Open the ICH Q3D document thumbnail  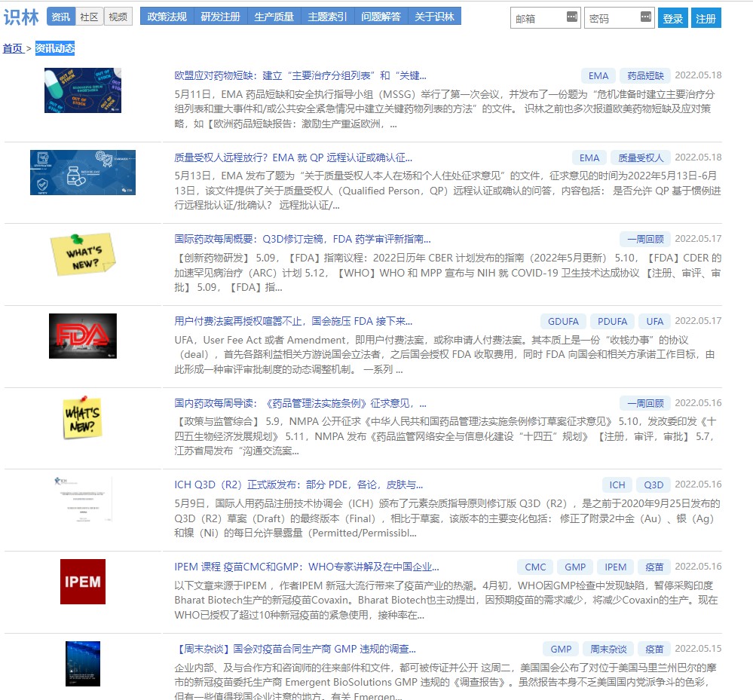point(83,500)
